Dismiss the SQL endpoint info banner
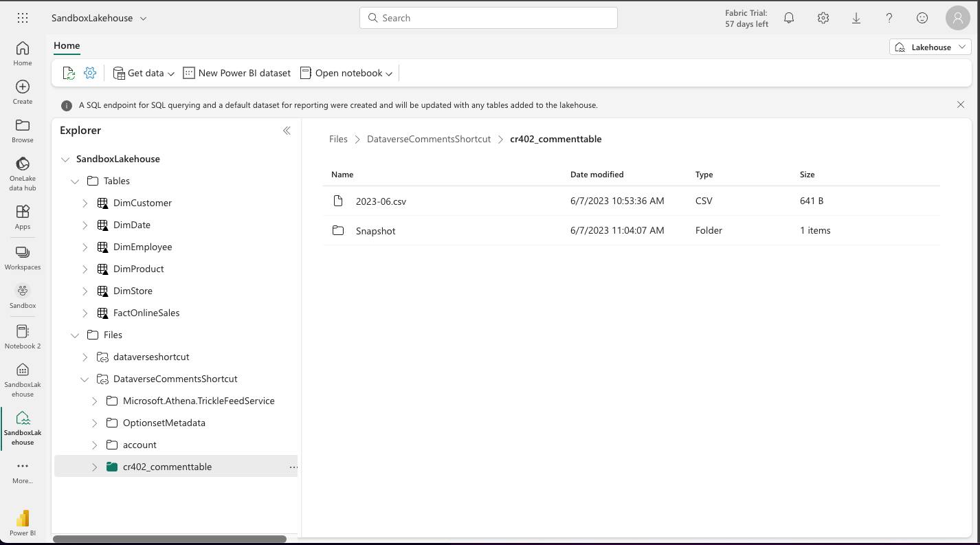This screenshot has height=545, width=980. pos(960,104)
